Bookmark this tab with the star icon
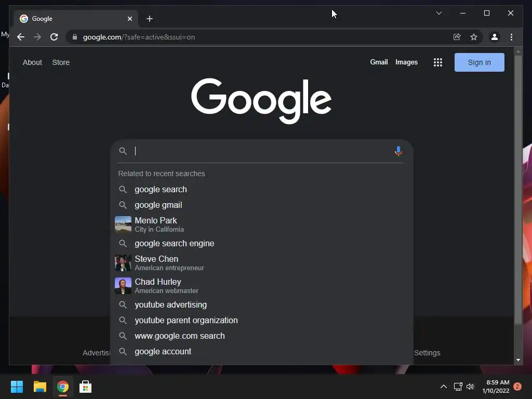The width and height of the screenshot is (532, 399). [474, 37]
